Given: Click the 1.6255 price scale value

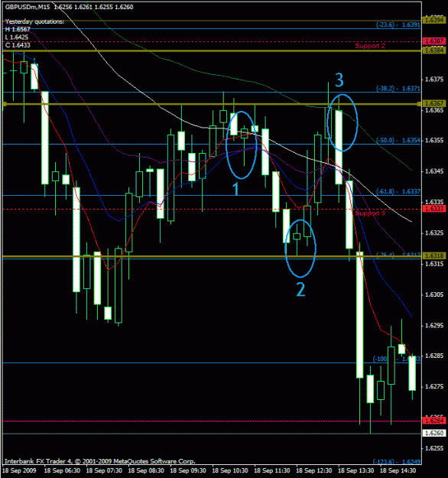Looking at the screenshot, I should pyautogui.click(x=434, y=448).
